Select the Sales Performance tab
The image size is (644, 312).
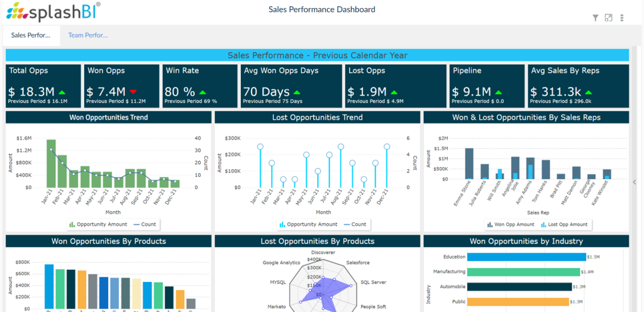[30, 35]
